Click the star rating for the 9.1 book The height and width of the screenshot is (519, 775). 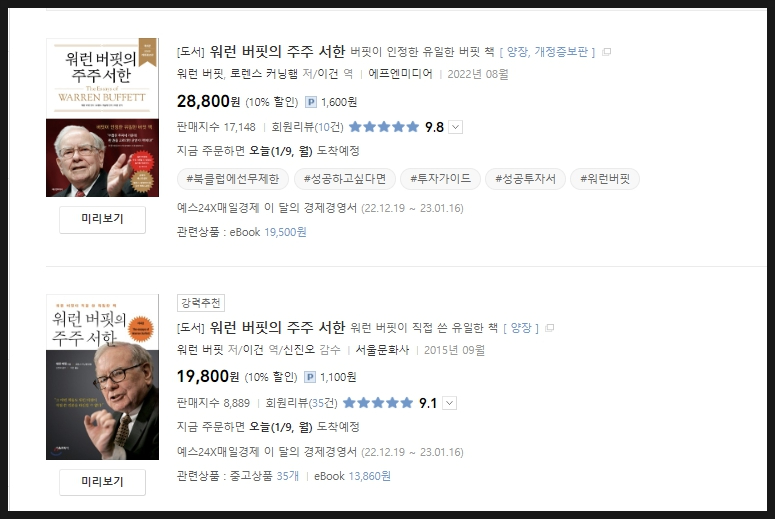[378, 403]
